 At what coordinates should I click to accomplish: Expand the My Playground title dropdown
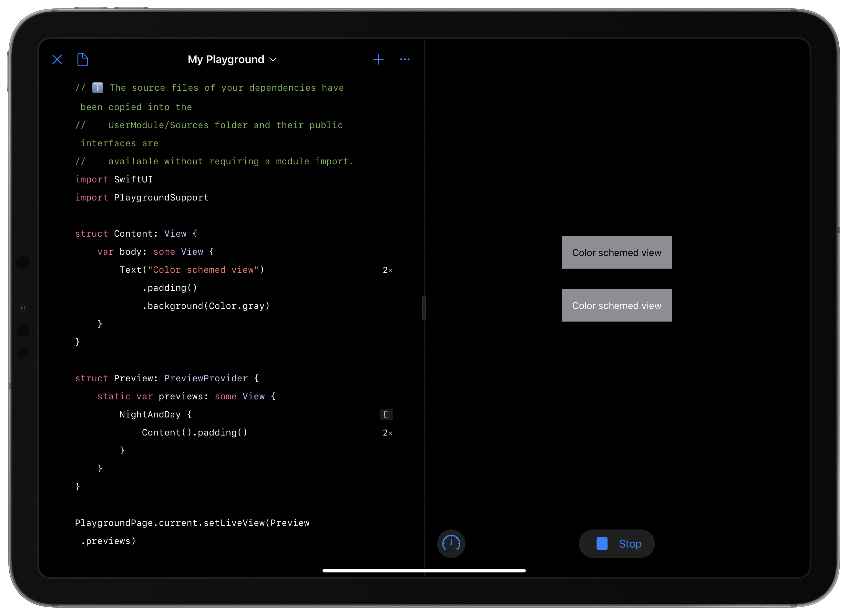[x=226, y=59]
